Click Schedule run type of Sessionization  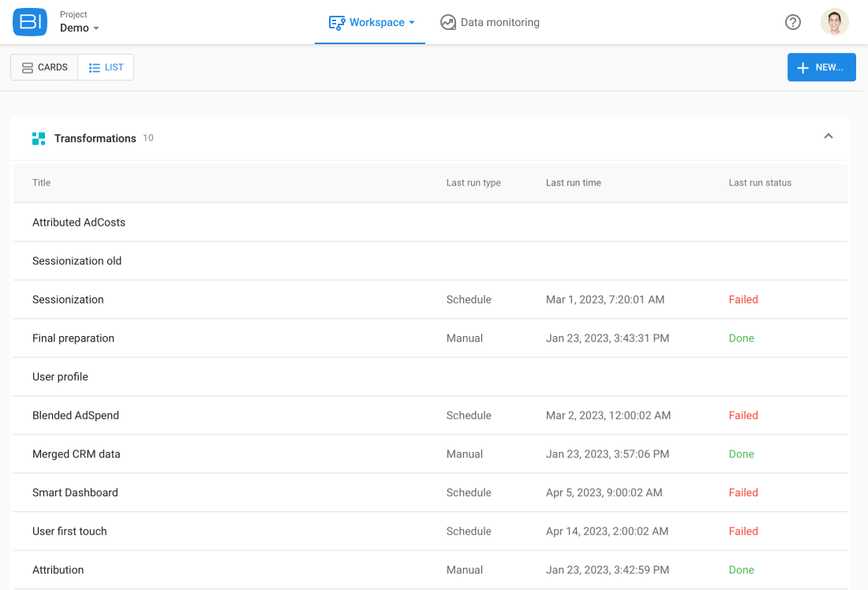[x=469, y=300]
